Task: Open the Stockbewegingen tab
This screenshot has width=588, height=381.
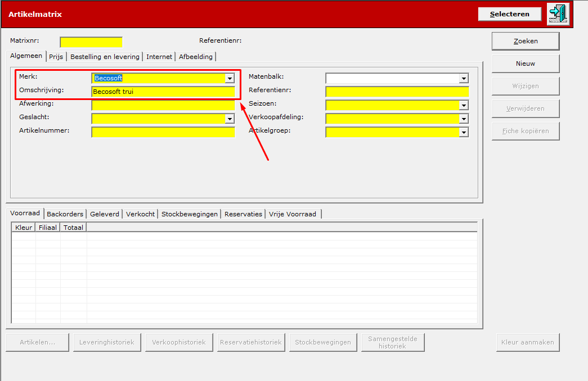Action: (x=190, y=214)
